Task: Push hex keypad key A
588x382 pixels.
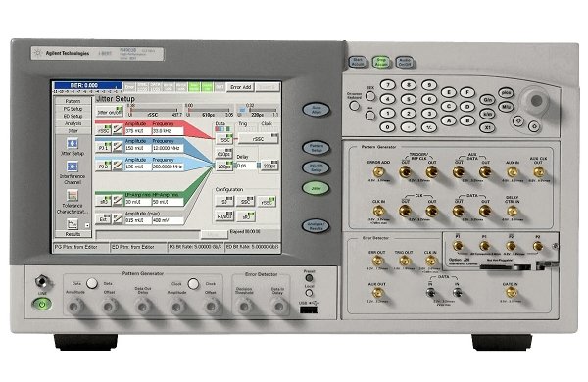Action: 448,120
